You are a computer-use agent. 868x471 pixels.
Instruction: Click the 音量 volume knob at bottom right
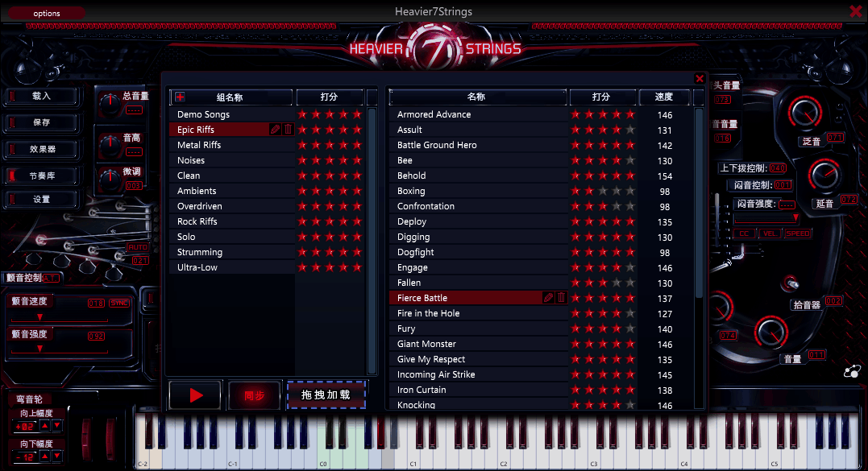click(x=771, y=332)
